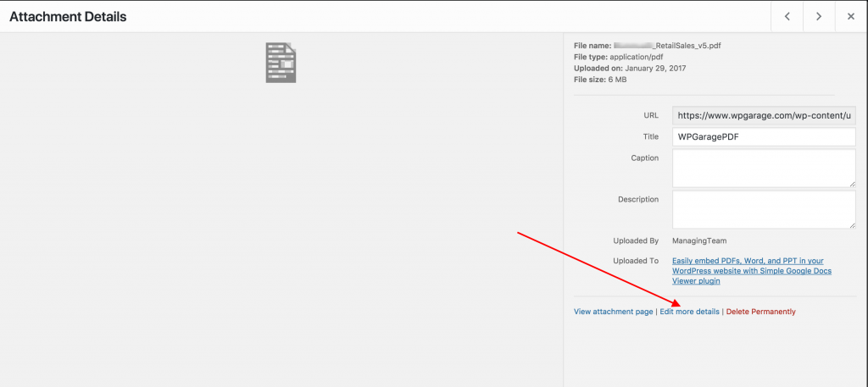
Task: Go to the next attachment
Action: (819, 16)
